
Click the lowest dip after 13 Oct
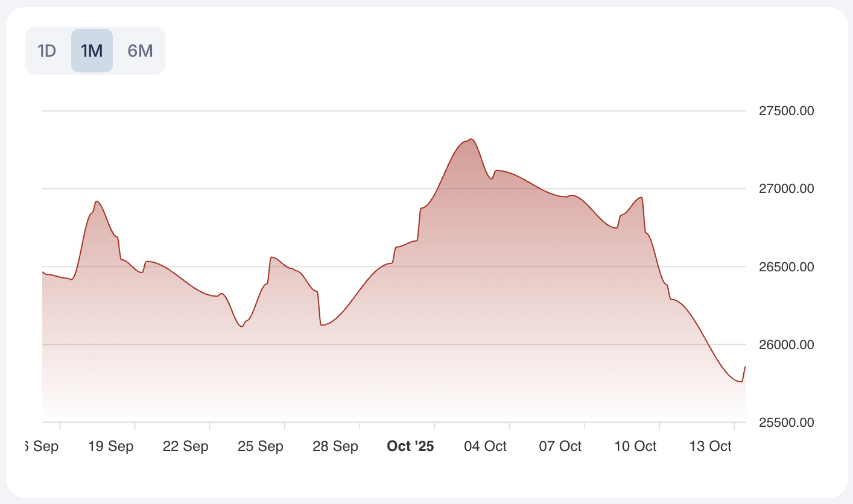point(740,382)
